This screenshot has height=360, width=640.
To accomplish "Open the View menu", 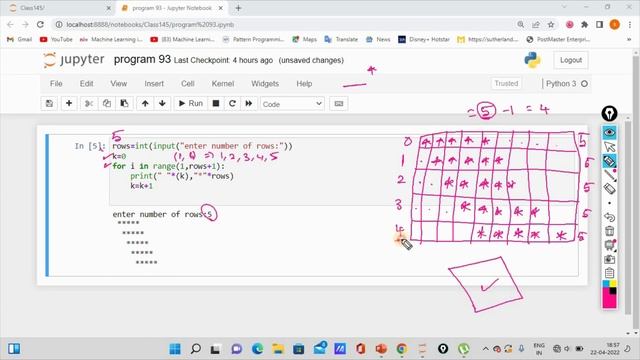I will (118, 84).
